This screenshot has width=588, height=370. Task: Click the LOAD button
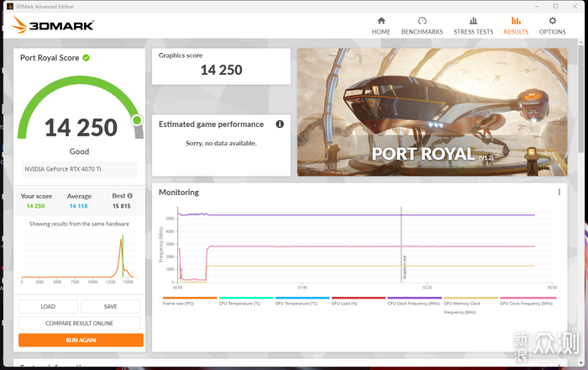[x=48, y=307]
